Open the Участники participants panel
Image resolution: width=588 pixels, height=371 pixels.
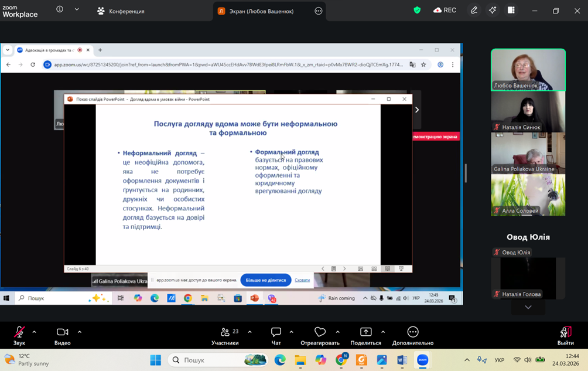[225, 335]
